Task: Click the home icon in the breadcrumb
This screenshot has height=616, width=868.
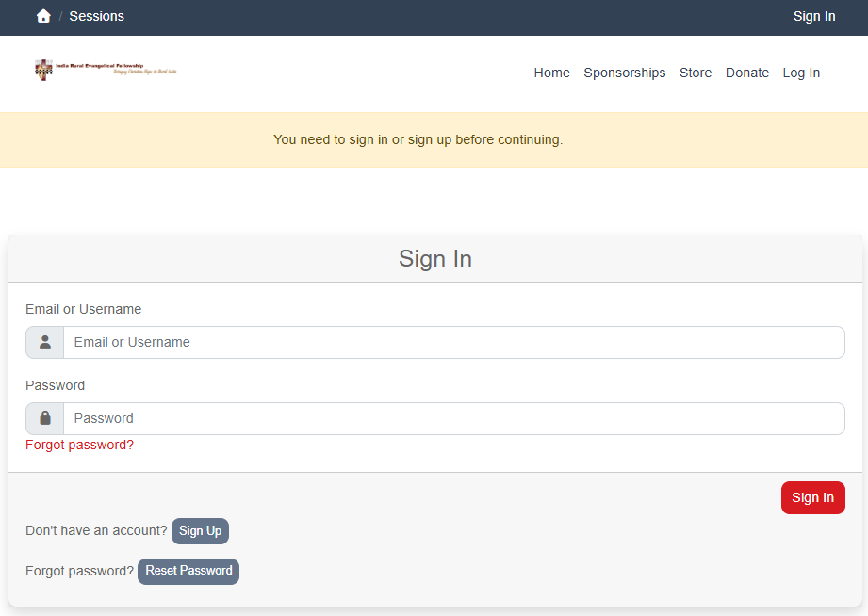Action: coord(43,16)
